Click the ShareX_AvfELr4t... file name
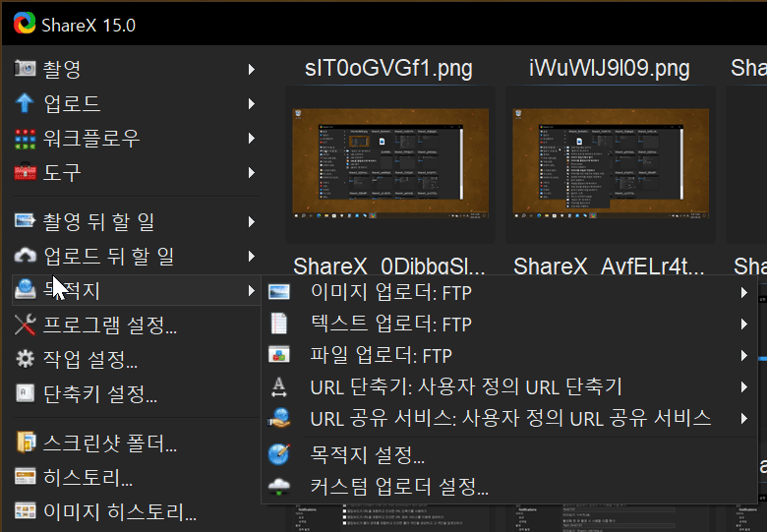The height and width of the screenshot is (532, 767). (609, 266)
